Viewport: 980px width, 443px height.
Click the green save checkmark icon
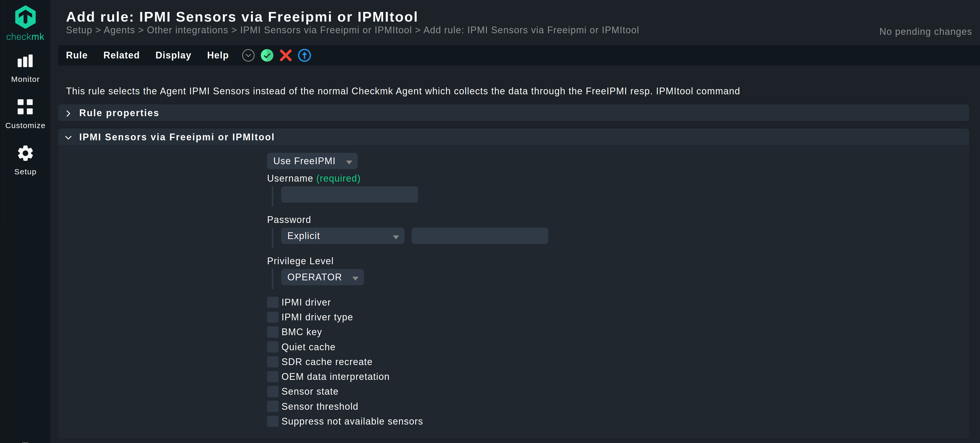(267, 56)
